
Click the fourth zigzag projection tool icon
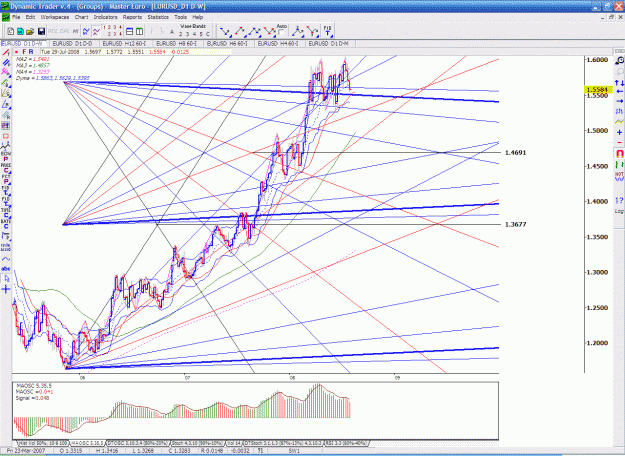click(x=269, y=31)
